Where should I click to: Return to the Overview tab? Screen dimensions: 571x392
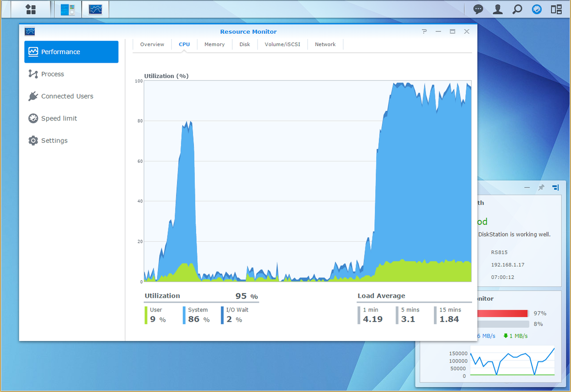pos(152,44)
